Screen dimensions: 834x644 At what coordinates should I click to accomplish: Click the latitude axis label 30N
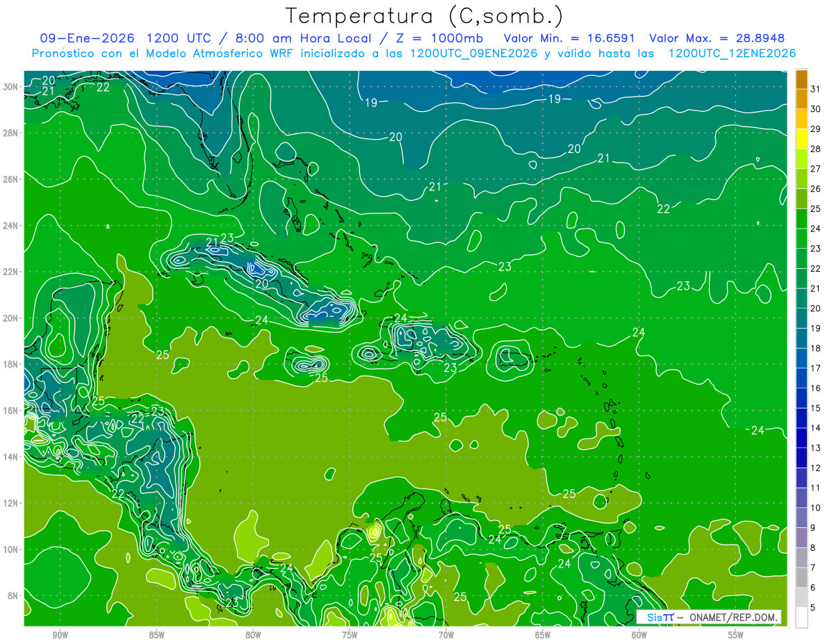pyautogui.click(x=10, y=87)
